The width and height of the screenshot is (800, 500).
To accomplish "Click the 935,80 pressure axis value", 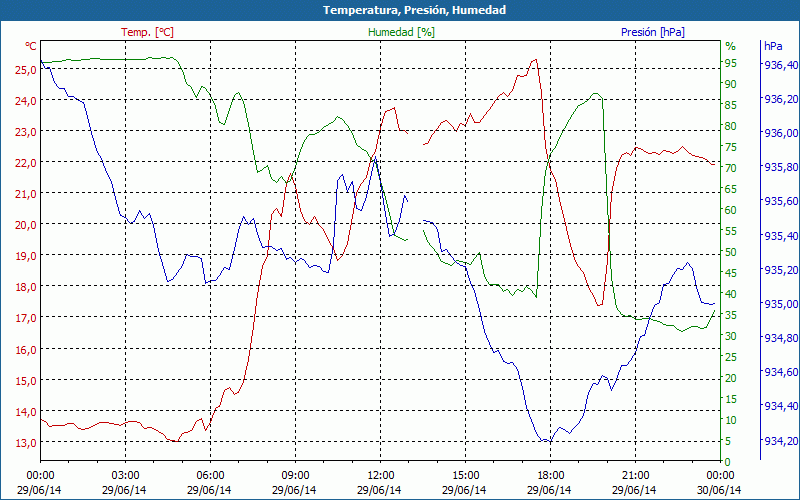I will [x=781, y=167].
